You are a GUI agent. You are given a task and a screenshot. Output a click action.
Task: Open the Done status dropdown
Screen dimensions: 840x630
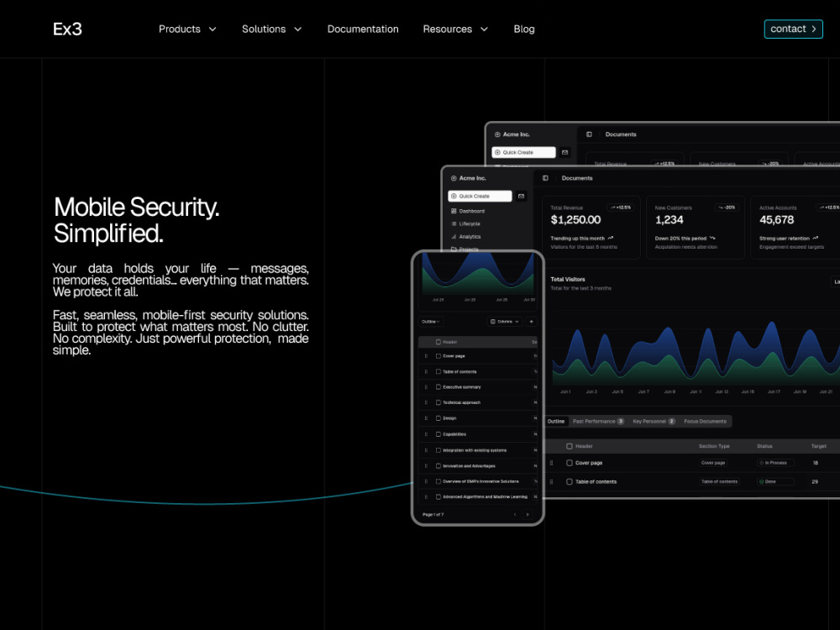(775, 481)
